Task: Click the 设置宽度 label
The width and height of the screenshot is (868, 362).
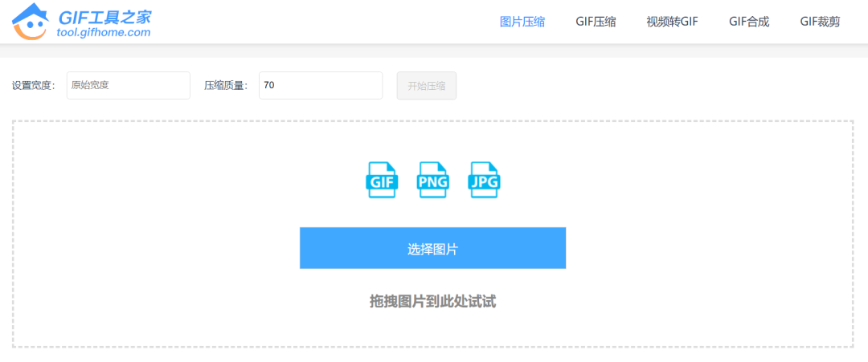Action: pos(34,86)
